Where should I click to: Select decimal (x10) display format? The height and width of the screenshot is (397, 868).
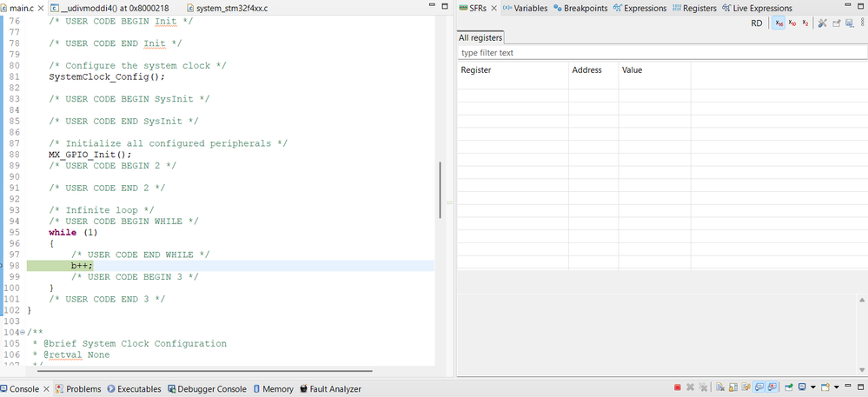click(792, 23)
